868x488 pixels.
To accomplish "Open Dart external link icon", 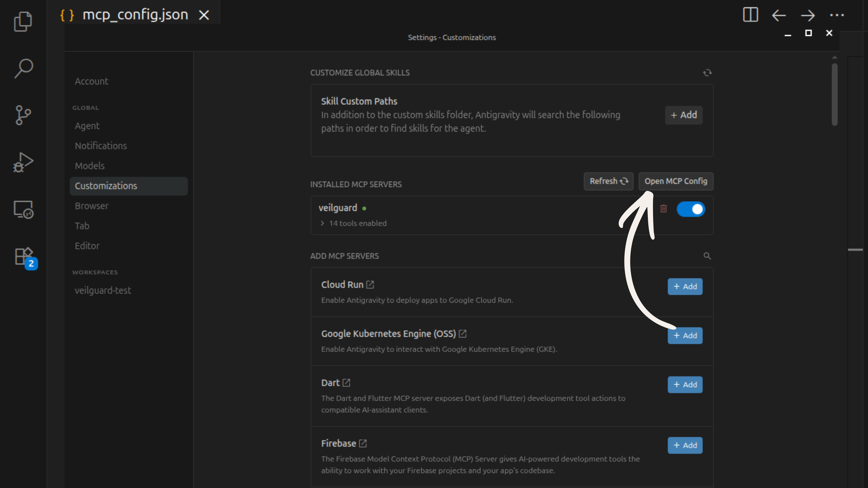I will [346, 383].
